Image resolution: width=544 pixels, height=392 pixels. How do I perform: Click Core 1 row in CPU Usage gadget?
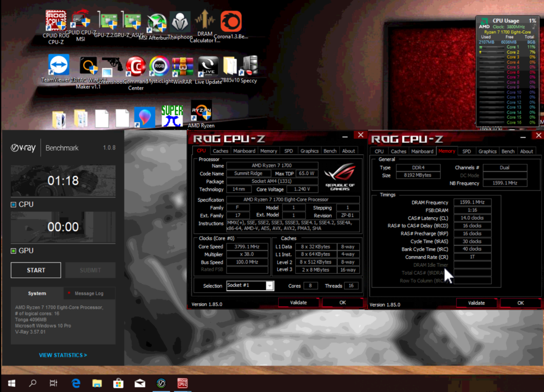coord(507,47)
